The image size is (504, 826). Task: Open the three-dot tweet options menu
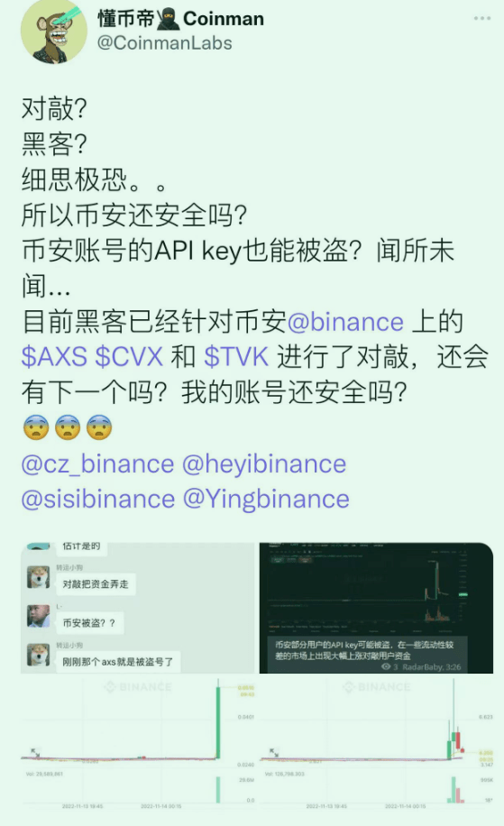coord(481,18)
